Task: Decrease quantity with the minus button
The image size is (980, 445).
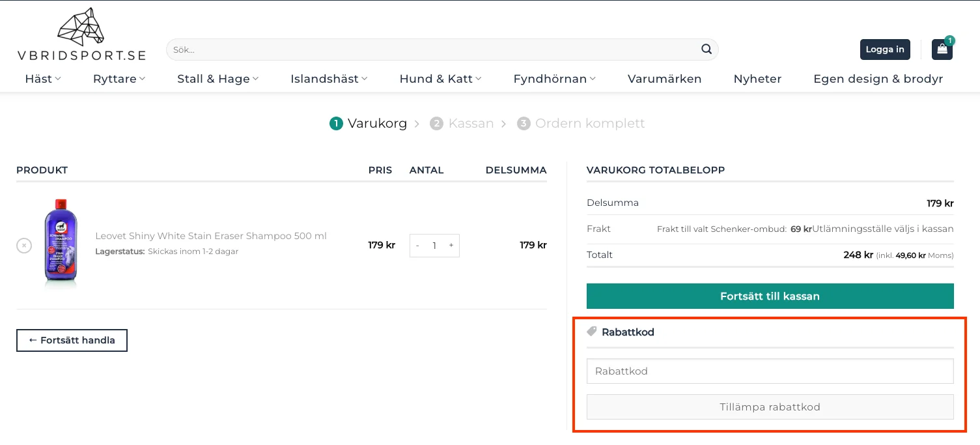Action: [x=417, y=246]
